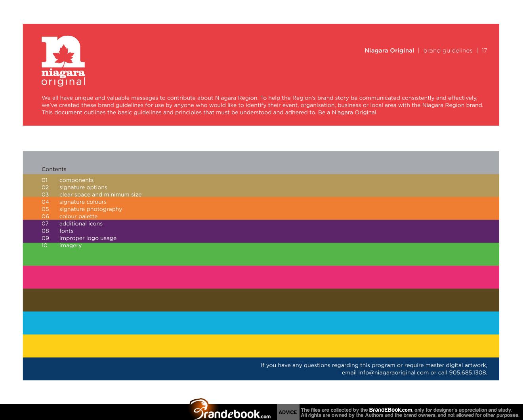Image resolution: width=523 pixels, height=420 pixels.
Task: Open contents entry 10 imagery
Action: pyautogui.click(x=62, y=245)
